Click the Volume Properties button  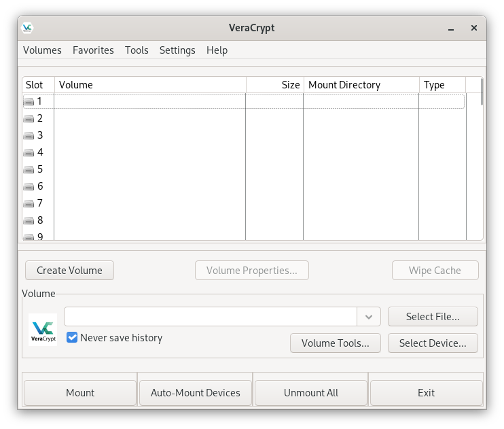click(x=252, y=271)
